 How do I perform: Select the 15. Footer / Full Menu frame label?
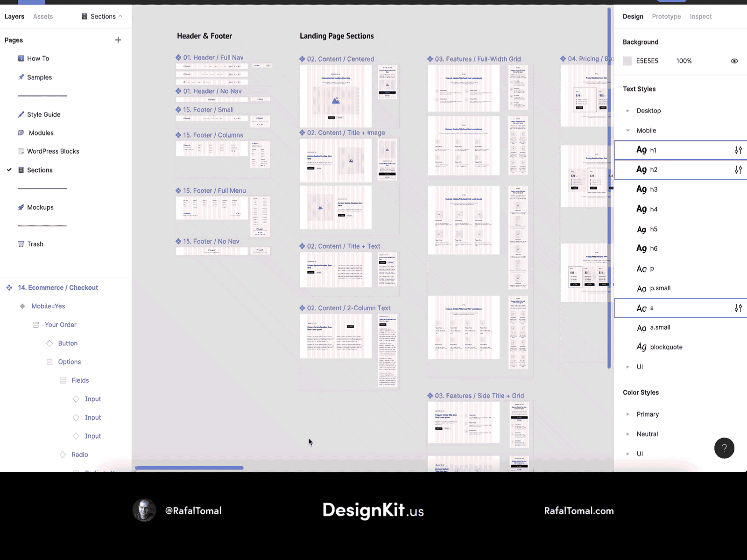tap(214, 190)
